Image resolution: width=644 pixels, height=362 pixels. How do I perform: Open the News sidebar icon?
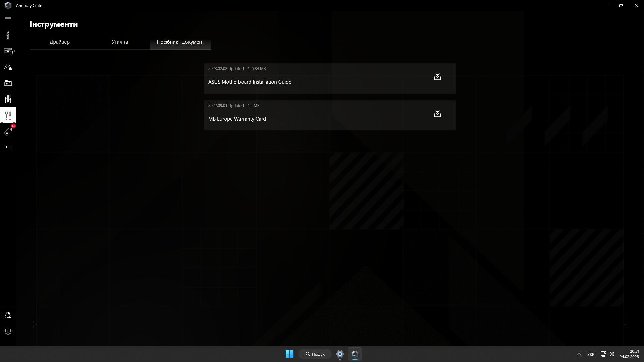8,147
